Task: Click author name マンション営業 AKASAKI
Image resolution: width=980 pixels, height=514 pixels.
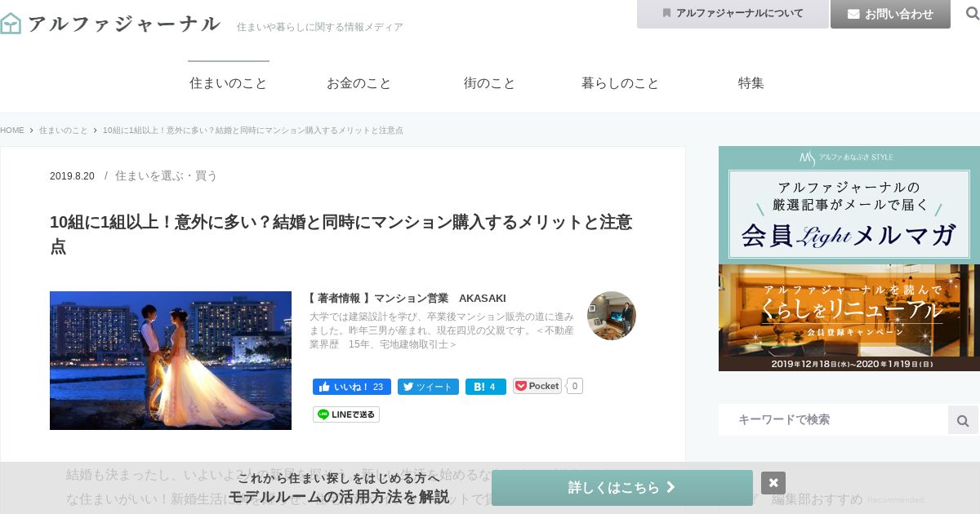Action: [439, 299]
